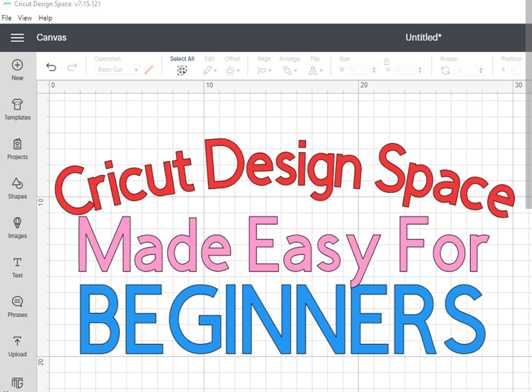Open the File menu
Image resolution: width=532 pixels, height=392 pixels.
pyautogui.click(x=6, y=18)
